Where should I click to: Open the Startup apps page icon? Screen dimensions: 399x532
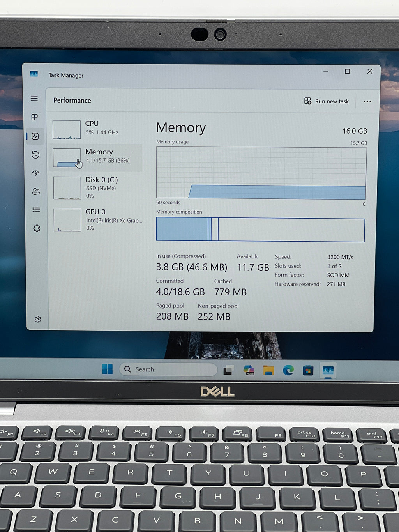click(x=36, y=173)
